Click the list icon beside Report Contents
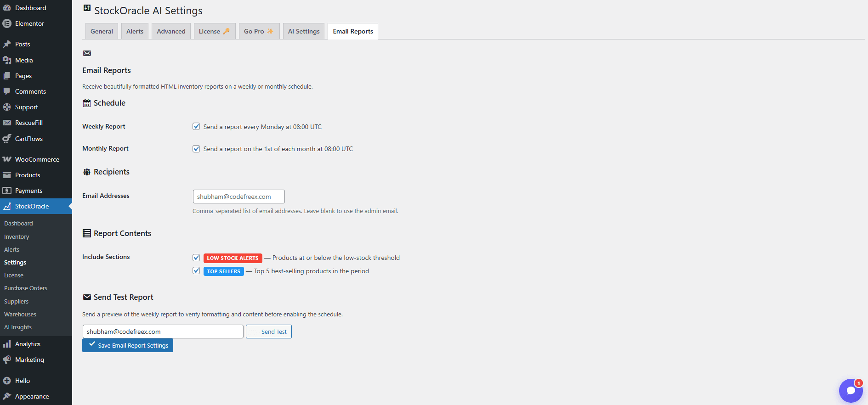 click(x=87, y=233)
